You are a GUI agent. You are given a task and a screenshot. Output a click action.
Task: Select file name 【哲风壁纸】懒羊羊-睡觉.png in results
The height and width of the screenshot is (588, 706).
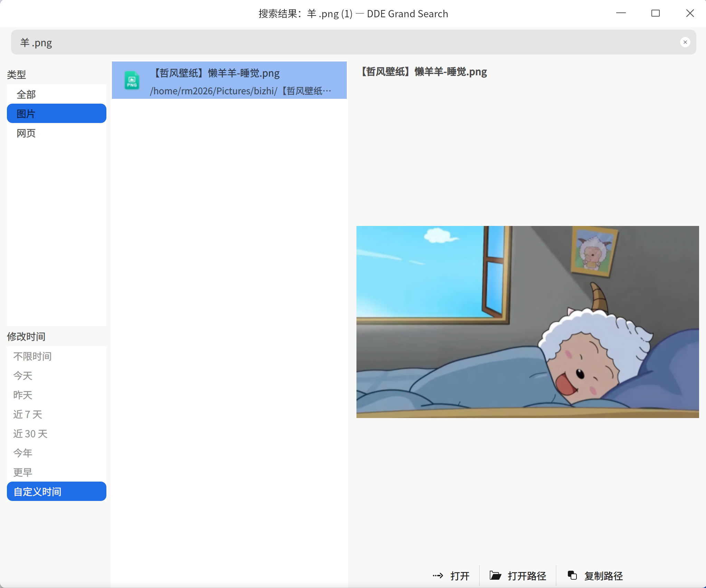[216, 73]
